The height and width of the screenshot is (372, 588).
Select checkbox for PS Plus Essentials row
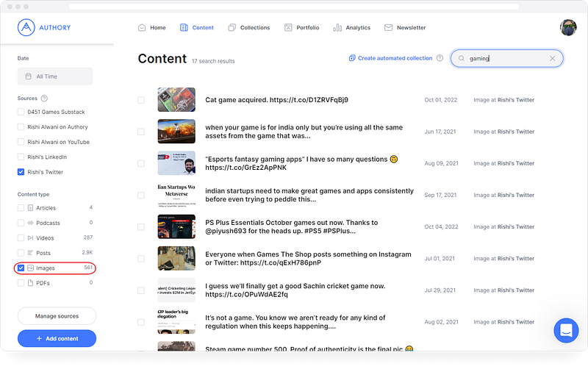tap(141, 227)
